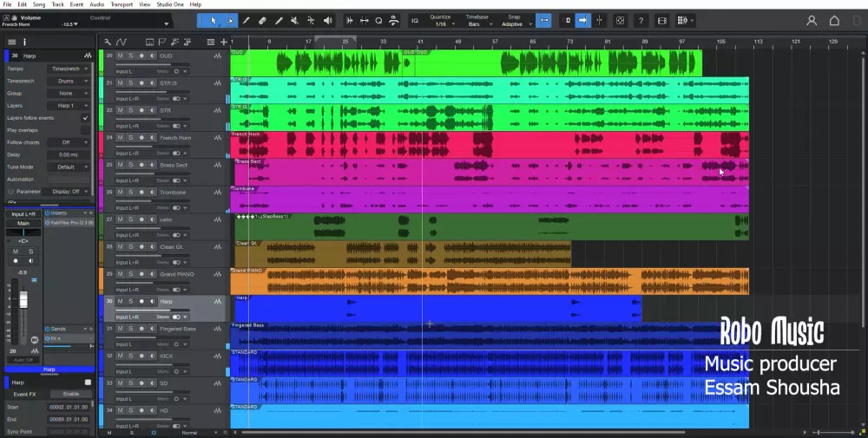Open the Song menu

(x=39, y=3)
